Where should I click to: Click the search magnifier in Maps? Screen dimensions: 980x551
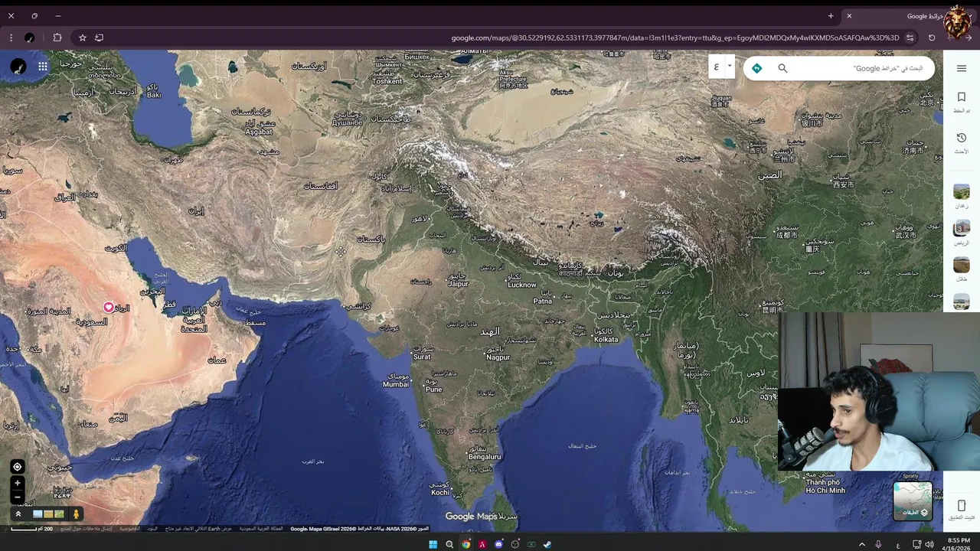[782, 68]
